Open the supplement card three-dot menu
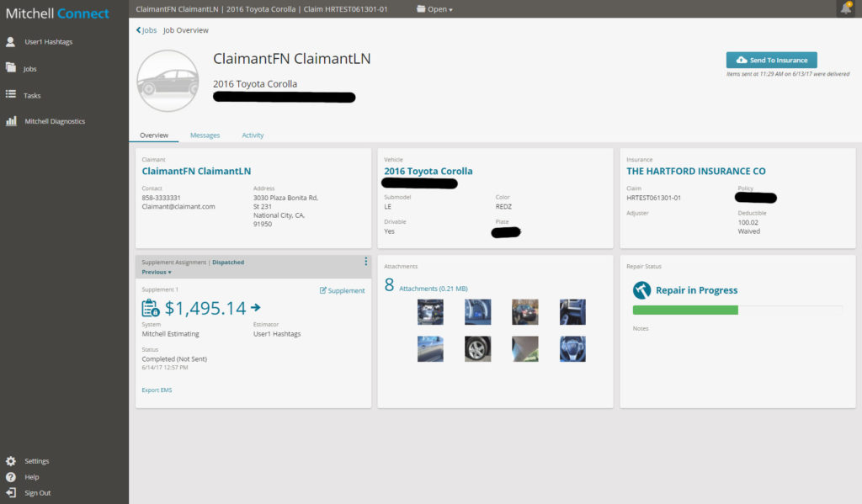Screen dimensions: 862x504 point(365,262)
